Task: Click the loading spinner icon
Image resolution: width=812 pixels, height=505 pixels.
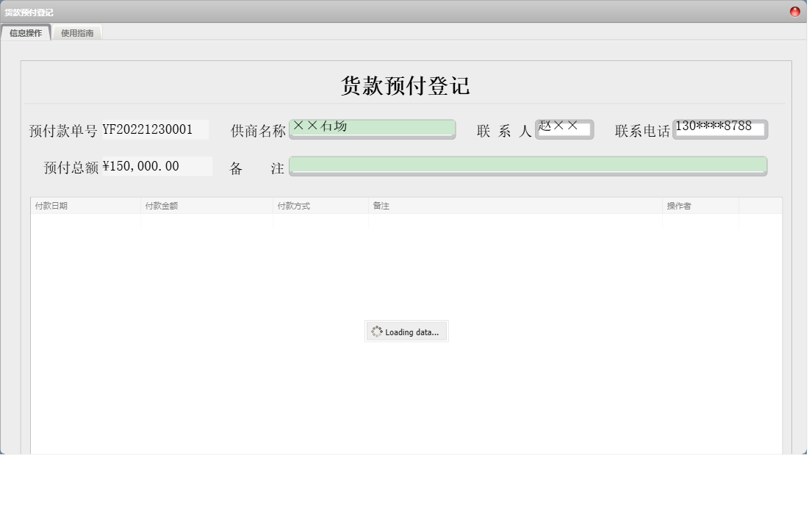Action: 378,332
